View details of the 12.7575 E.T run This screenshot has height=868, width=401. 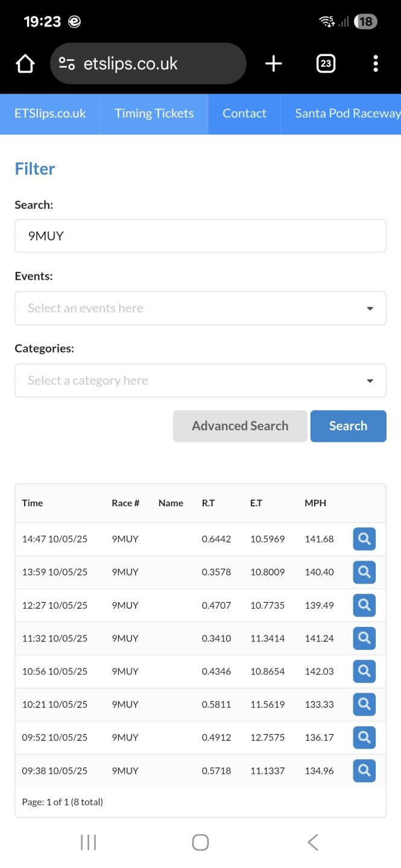click(364, 737)
